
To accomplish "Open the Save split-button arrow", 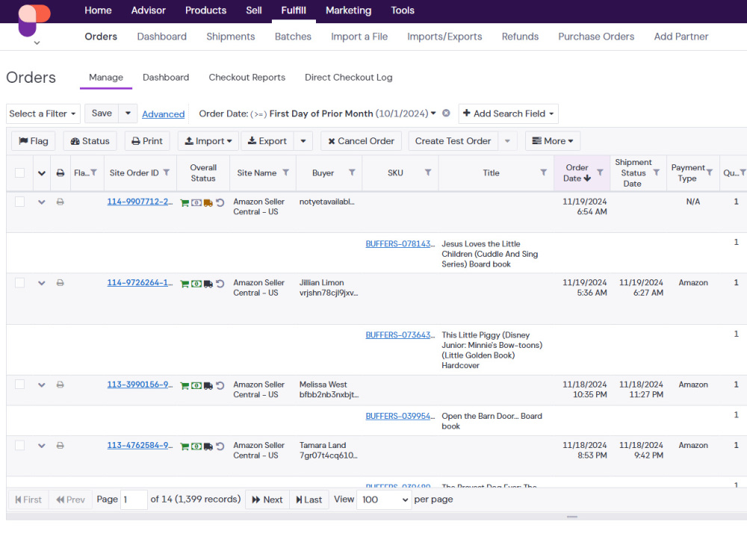I will coord(128,113).
